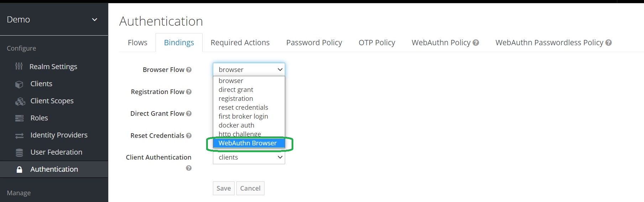The image size is (644, 202).
Task: Click the Browser Flow help icon
Action: 189,70
